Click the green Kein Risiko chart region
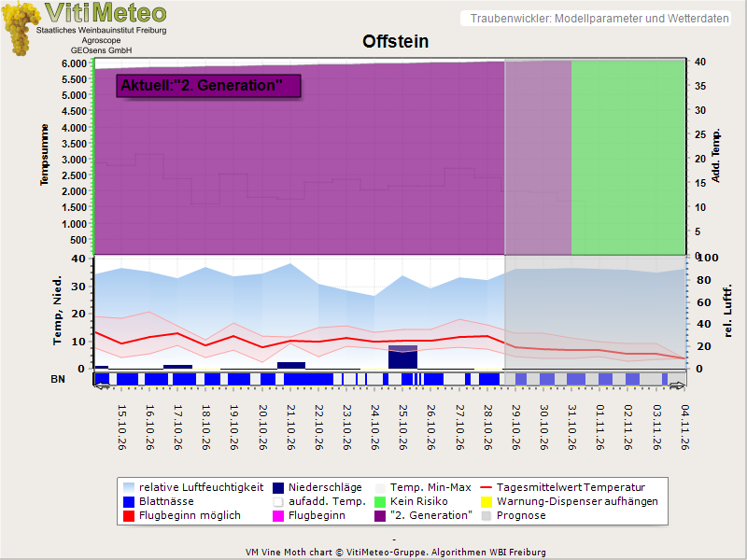Viewport: 747px width, 560px height. pyautogui.click(x=628, y=158)
